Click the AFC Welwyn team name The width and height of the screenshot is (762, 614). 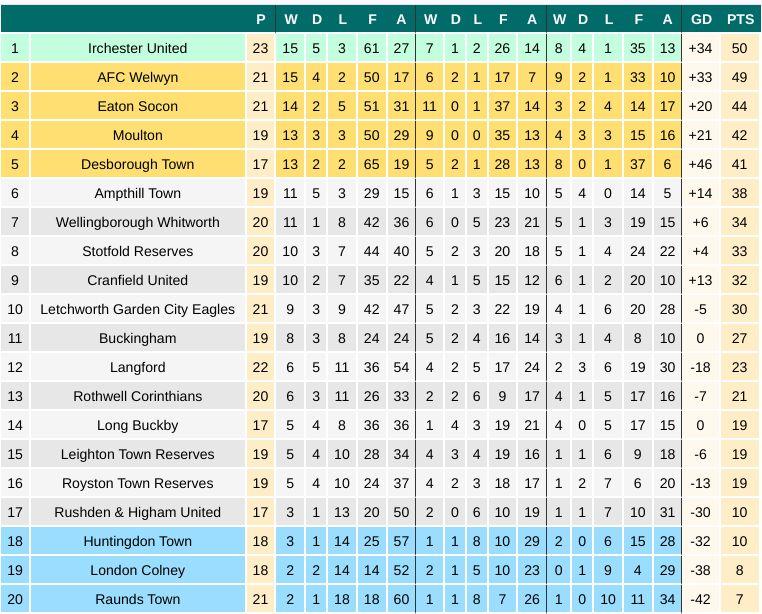point(137,77)
